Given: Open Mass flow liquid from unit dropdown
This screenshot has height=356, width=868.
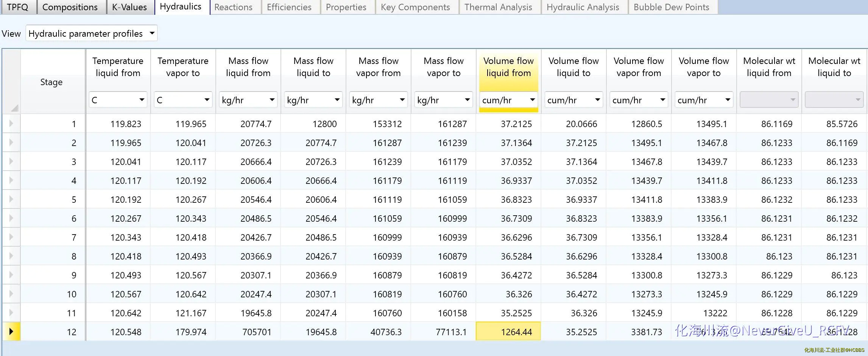Looking at the screenshot, I should point(248,100).
